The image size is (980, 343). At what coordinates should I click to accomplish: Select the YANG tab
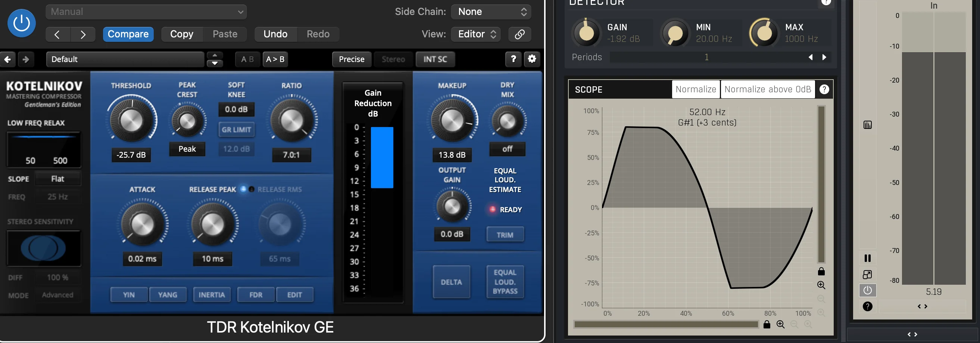point(168,295)
